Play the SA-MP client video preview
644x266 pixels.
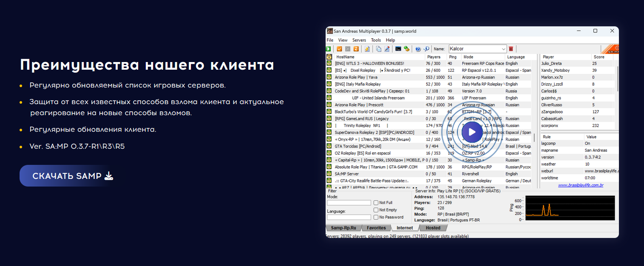click(472, 132)
